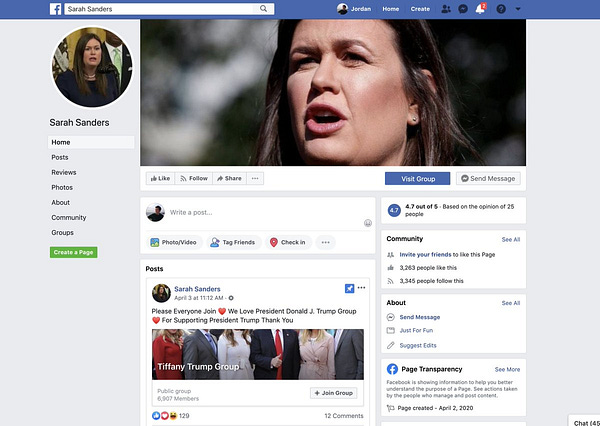Viewport: 600px width, 426px height.
Task: Click the 4.7 rating badge
Action: [394, 210]
